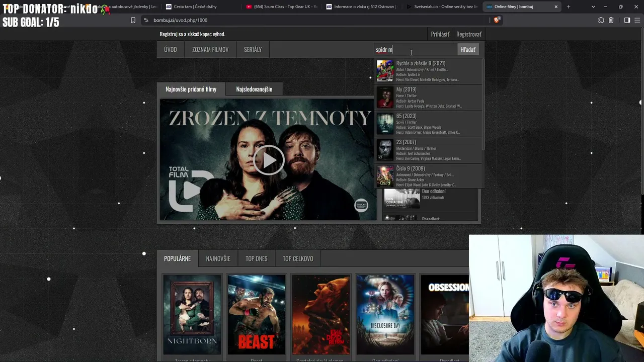Click the Den odhalení title in sidebar
The width and height of the screenshot is (644, 362).
(434, 192)
